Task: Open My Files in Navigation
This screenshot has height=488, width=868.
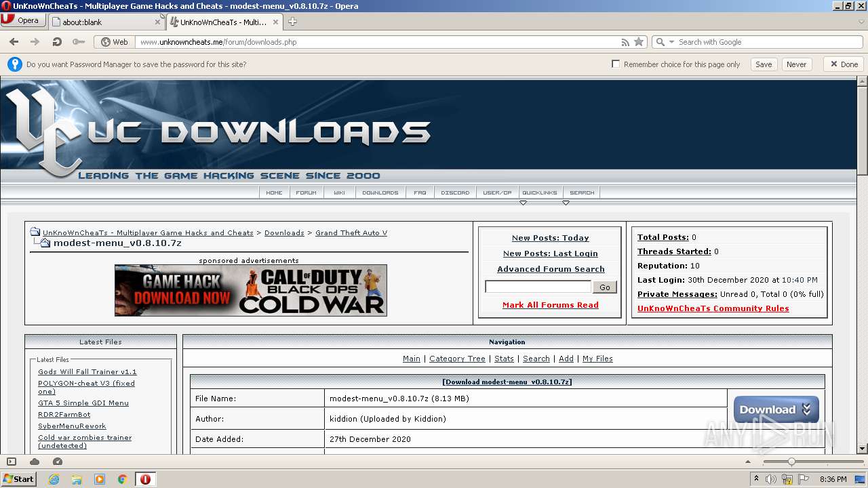Action: click(597, 359)
